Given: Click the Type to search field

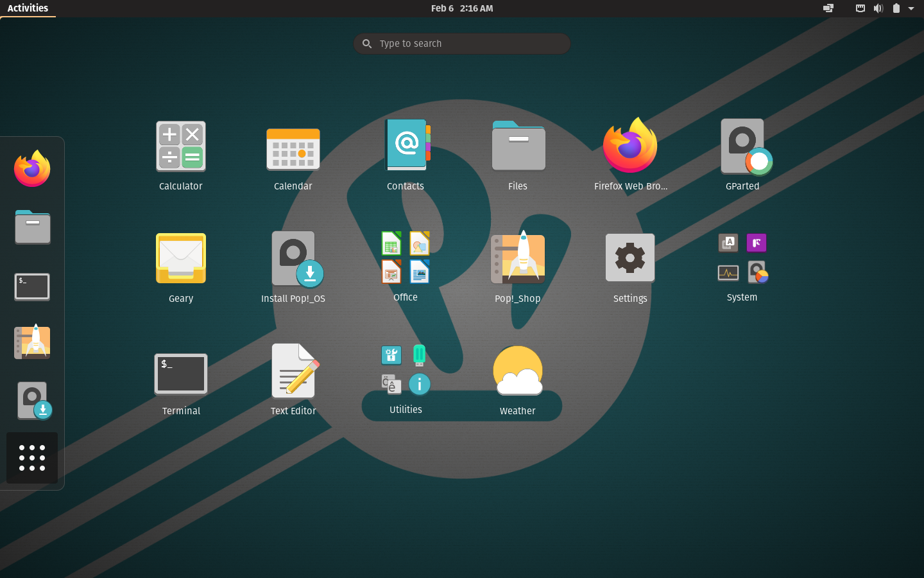Looking at the screenshot, I should 461,44.
